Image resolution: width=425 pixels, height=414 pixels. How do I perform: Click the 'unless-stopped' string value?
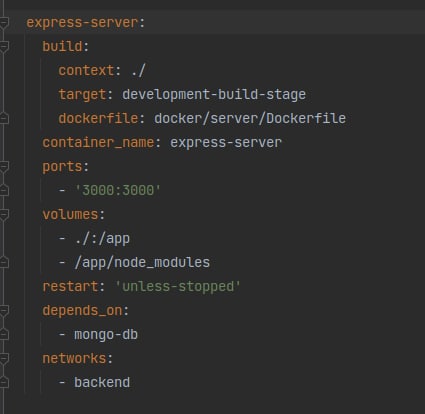(178, 287)
